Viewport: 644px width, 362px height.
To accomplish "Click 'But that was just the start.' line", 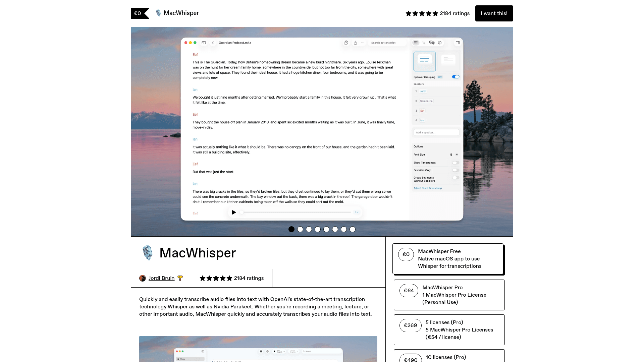I will point(213,172).
